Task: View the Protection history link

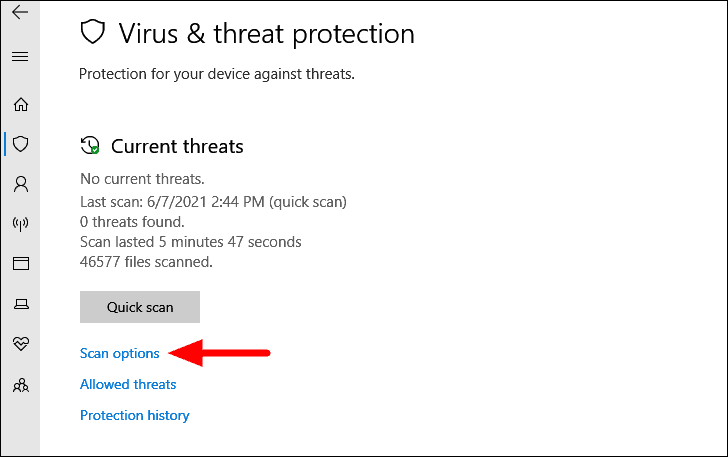Action: click(134, 415)
